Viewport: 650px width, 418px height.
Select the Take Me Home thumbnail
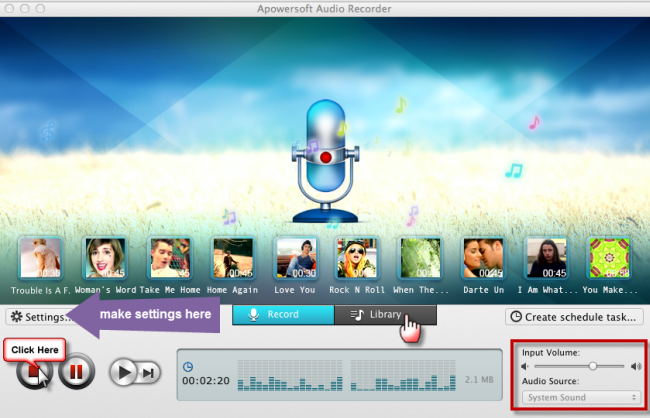[x=170, y=258]
